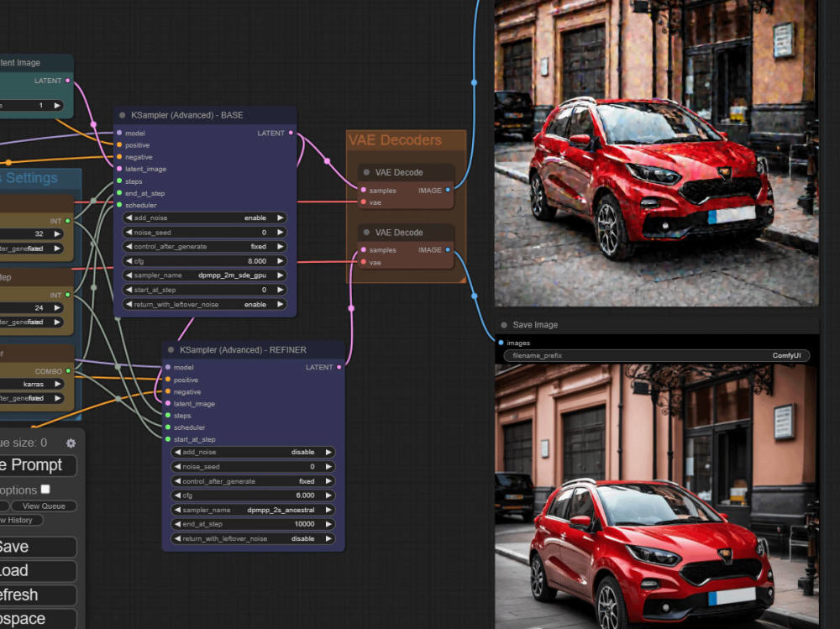This screenshot has height=629, width=840.
Task: Increase end_at_step 10000 with right arrow
Action: point(328,524)
